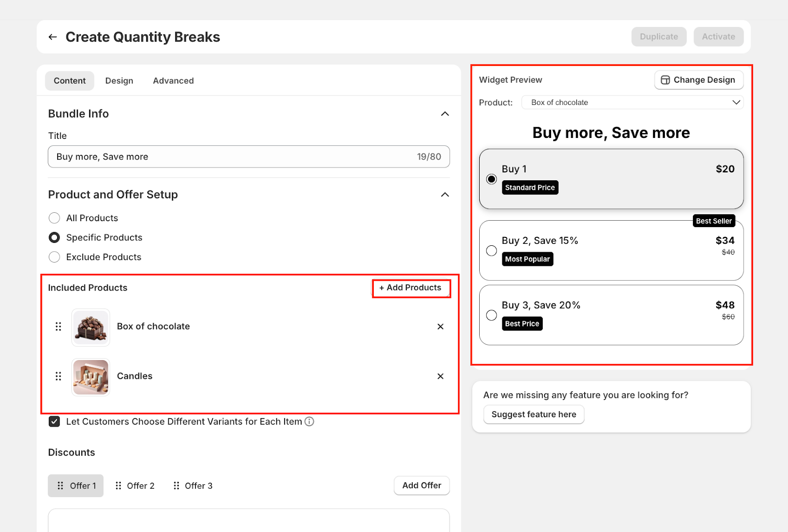Select Buy 2, Save 15% option in preview

point(491,251)
